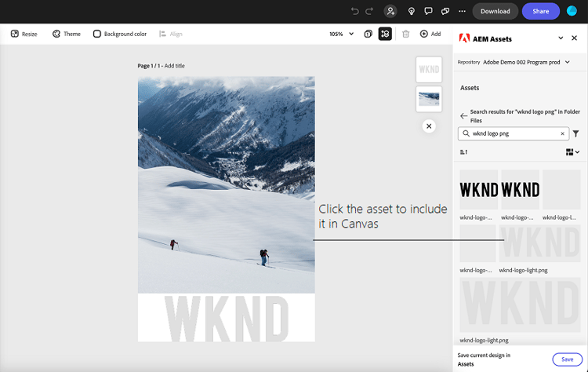Viewport: 588px width, 372px height.
Task: Click the duplicate page icon
Action: pyautogui.click(x=368, y=34)
